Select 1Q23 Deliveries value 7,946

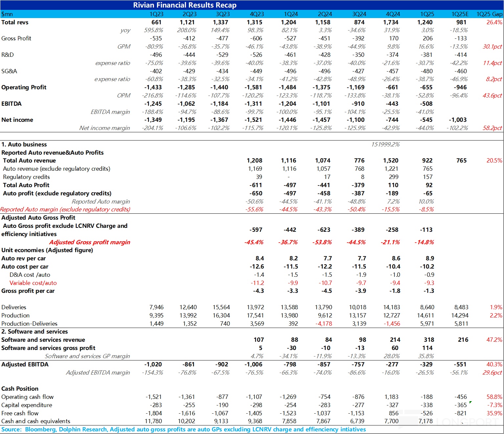(x=156, y=307)
